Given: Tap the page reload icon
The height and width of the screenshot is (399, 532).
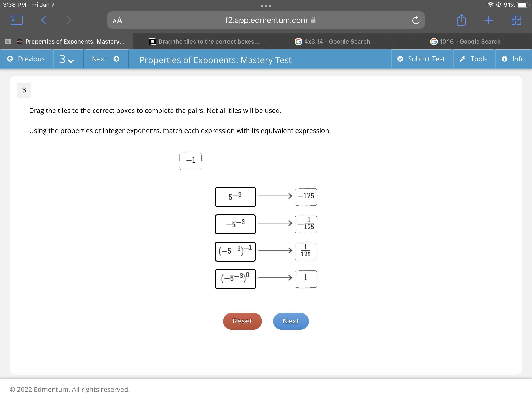Looking at the screenshot, I should click(416, 20).
